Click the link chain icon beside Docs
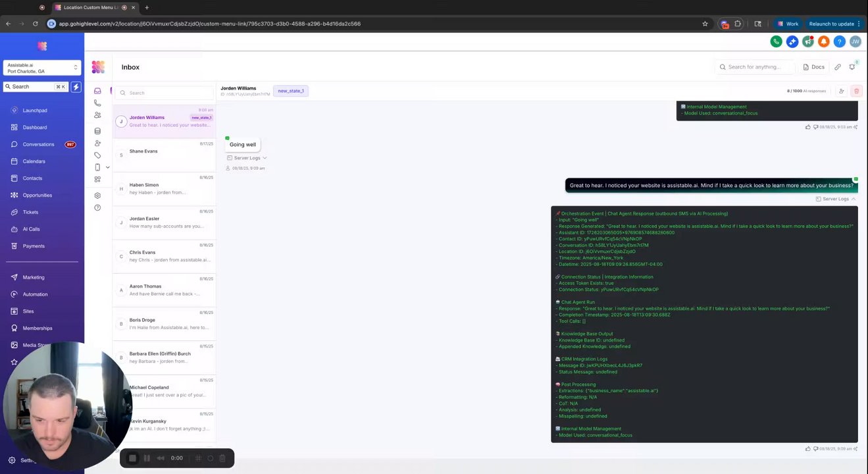Image resolution: width=868 pixels, height=474 pixels. point(838,67)
